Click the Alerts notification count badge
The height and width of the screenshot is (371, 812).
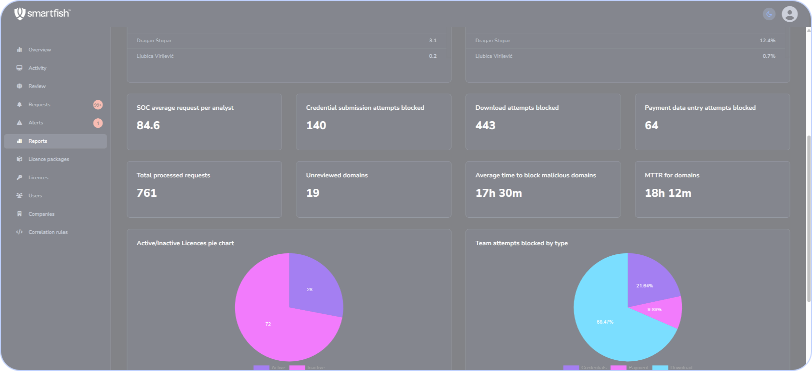pyautogui.click(x=98, y=123)
